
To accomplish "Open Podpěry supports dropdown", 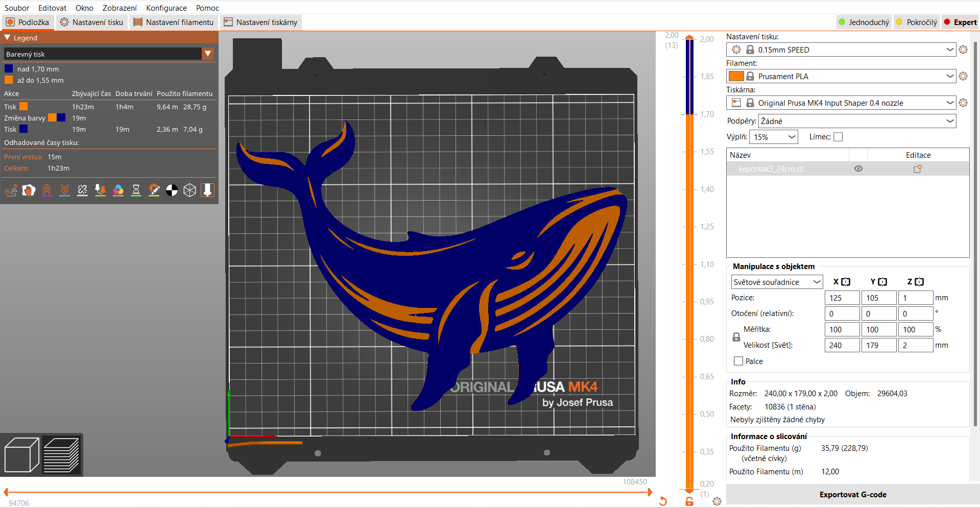I will 857,121.
